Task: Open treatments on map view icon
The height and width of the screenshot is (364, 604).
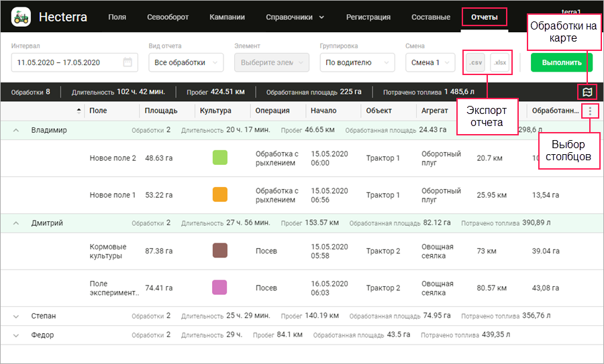Action: pyautogui.click(x=587, y=91)
